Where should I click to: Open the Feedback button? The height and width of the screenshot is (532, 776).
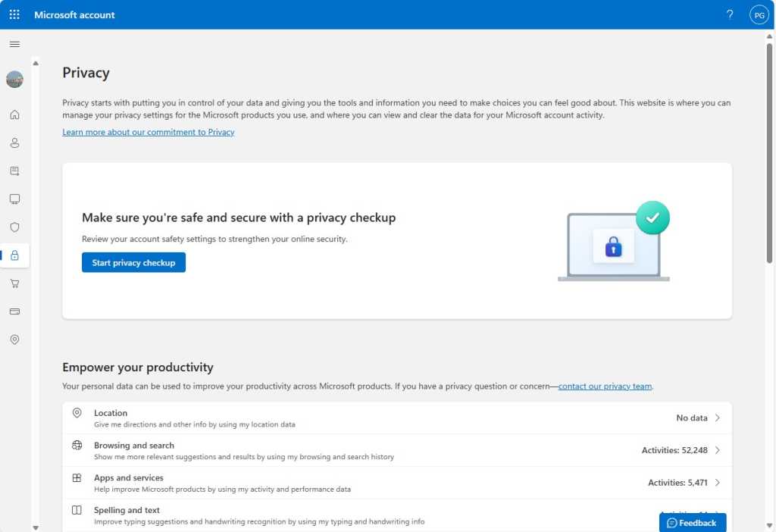pos(692,522)
